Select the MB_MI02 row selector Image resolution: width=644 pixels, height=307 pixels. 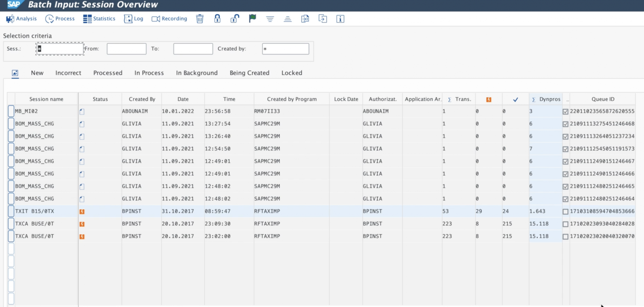pyautogui.click(x=11, y=111)
